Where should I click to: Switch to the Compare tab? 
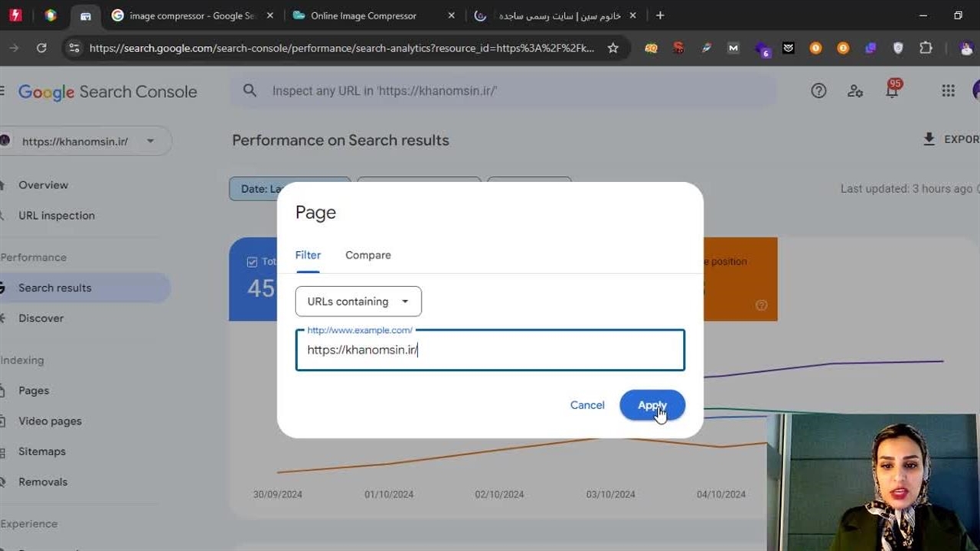[367, 256]
